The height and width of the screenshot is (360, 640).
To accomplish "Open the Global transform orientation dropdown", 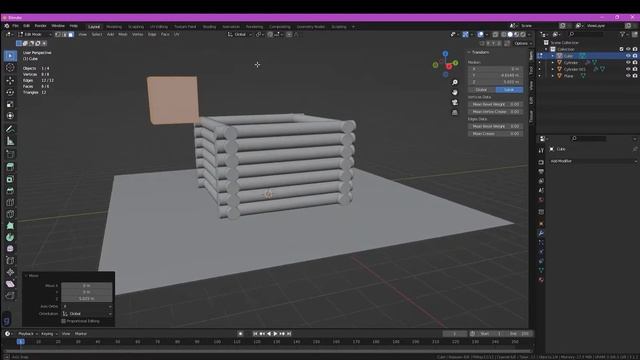I will [240, 35].
